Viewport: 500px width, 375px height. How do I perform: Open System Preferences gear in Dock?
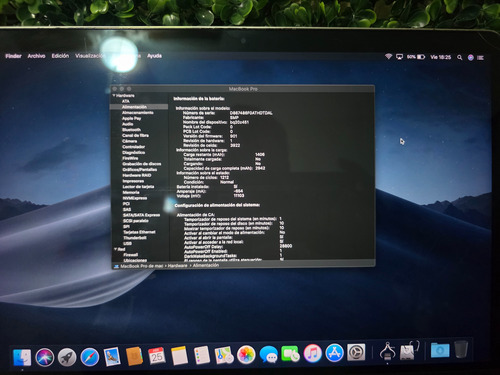(356, 352)
